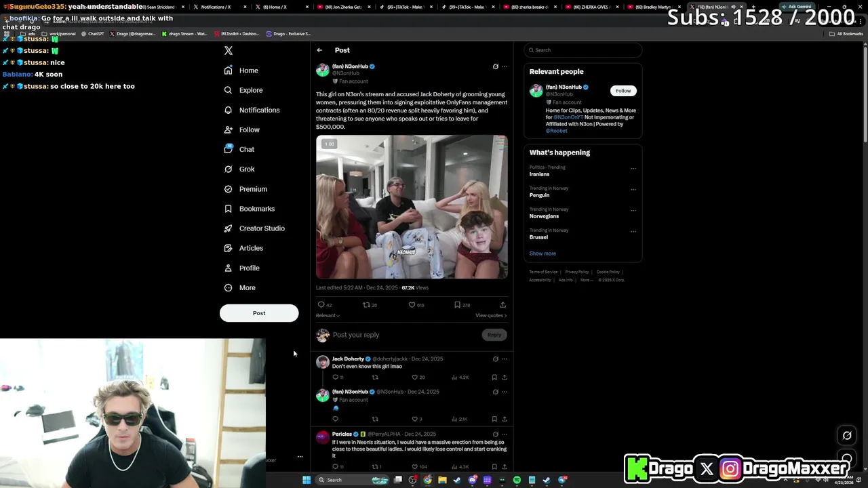The image size is (868, 488).
Task: Open the ChatGPT bookmark
Action: pyautogui.click(x=93, y=33)
